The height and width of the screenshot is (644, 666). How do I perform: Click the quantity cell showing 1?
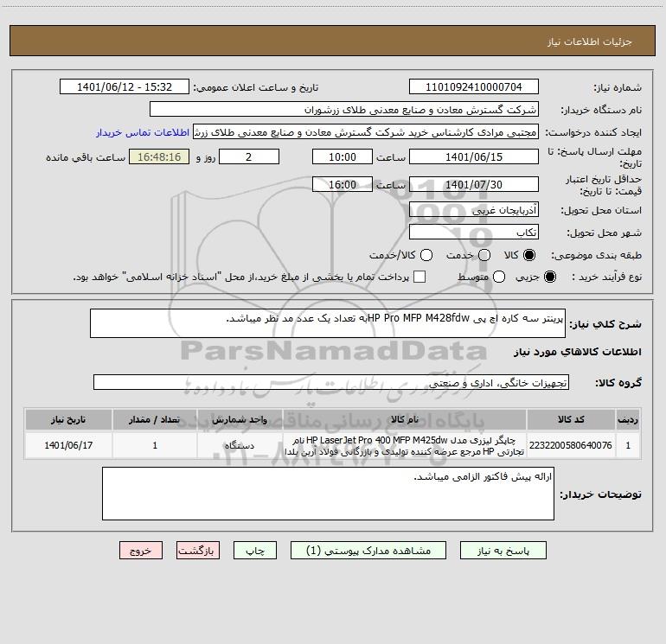pyautogui.click(x=155, y=445)
